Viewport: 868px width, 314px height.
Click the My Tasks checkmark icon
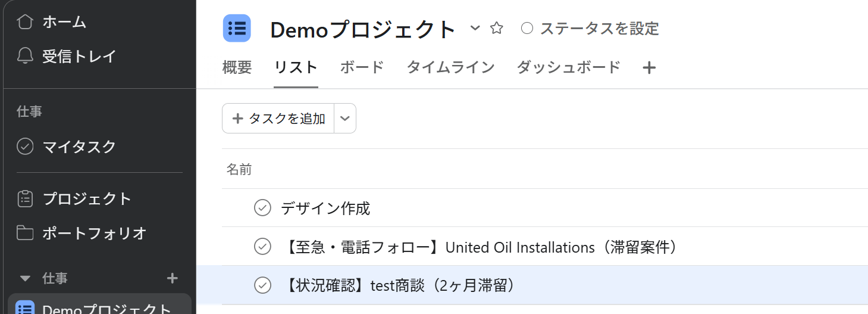point(25,147)
